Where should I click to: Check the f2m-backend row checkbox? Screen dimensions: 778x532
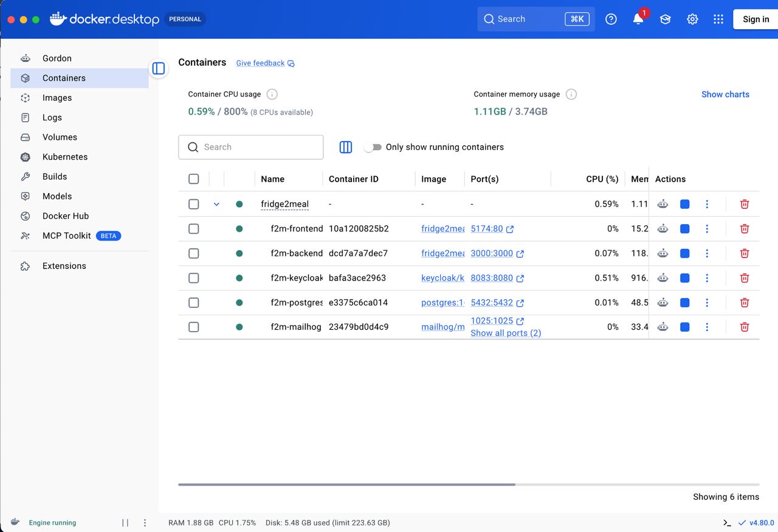coord(194,253)
